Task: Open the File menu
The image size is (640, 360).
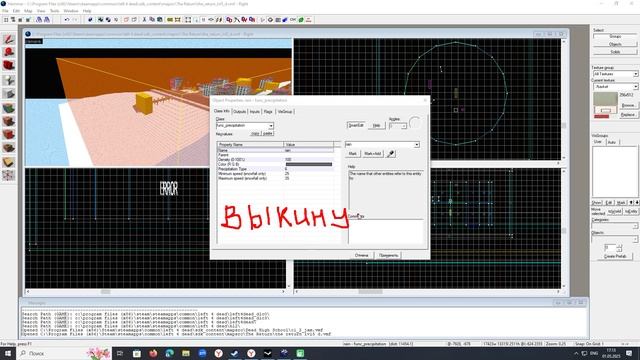Action: point(5,11)
